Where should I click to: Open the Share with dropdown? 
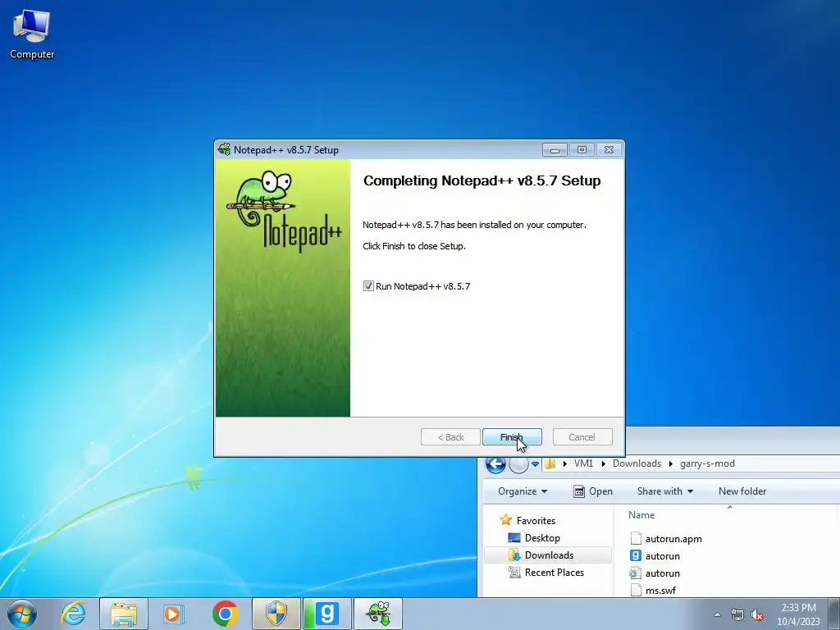664,491
